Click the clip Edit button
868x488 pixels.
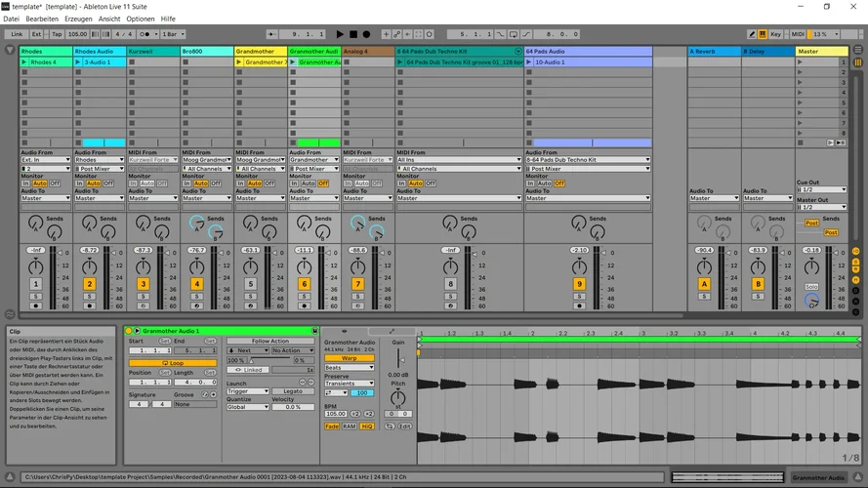(404, 427)
